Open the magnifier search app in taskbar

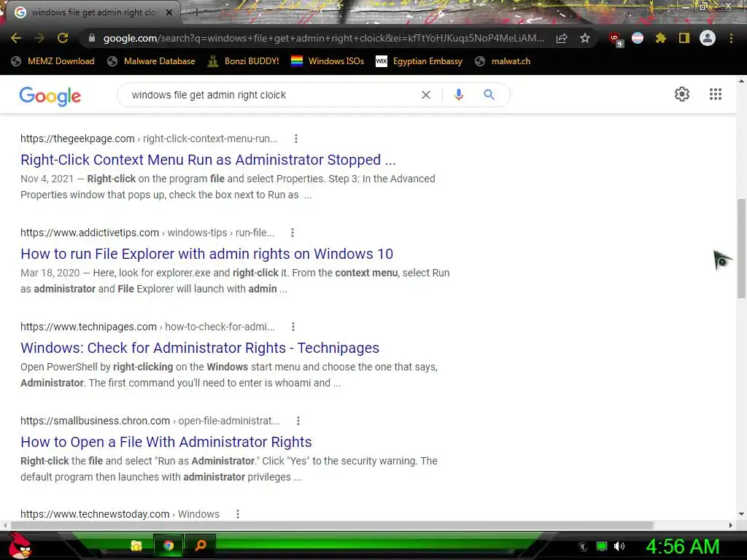pos(200,545)
